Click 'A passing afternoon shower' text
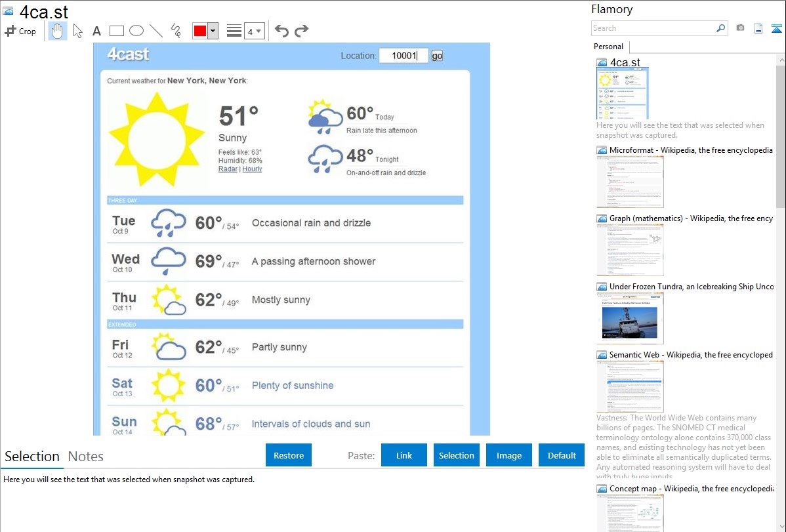The image size is (786, 532). coord(314,261)
